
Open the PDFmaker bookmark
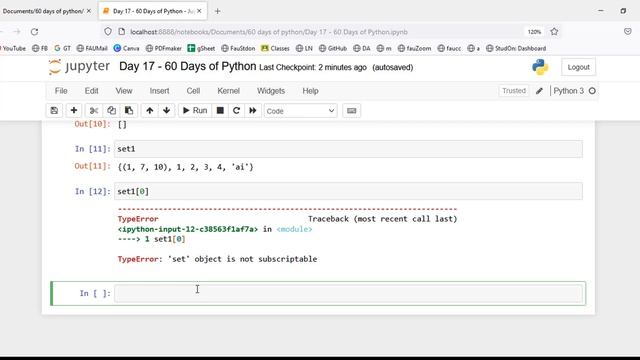pos(163,48)
